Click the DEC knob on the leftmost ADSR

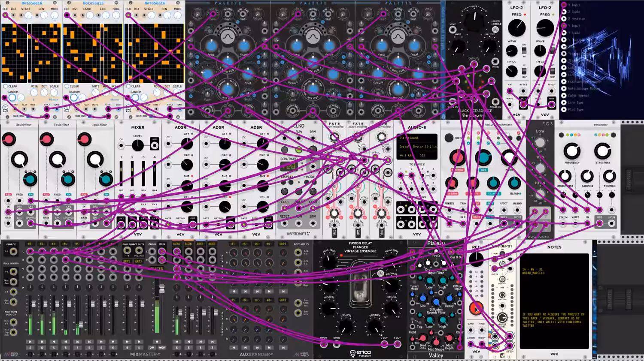pos(187,165)
